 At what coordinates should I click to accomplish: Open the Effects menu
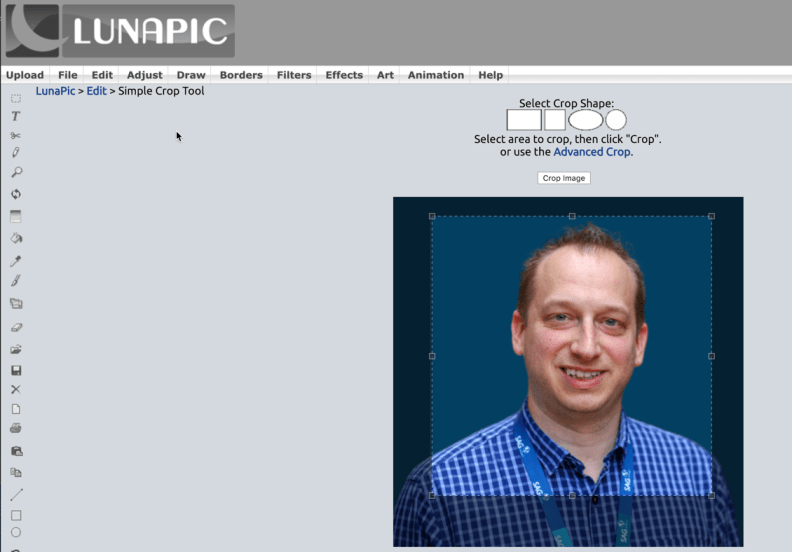point(344,75)
